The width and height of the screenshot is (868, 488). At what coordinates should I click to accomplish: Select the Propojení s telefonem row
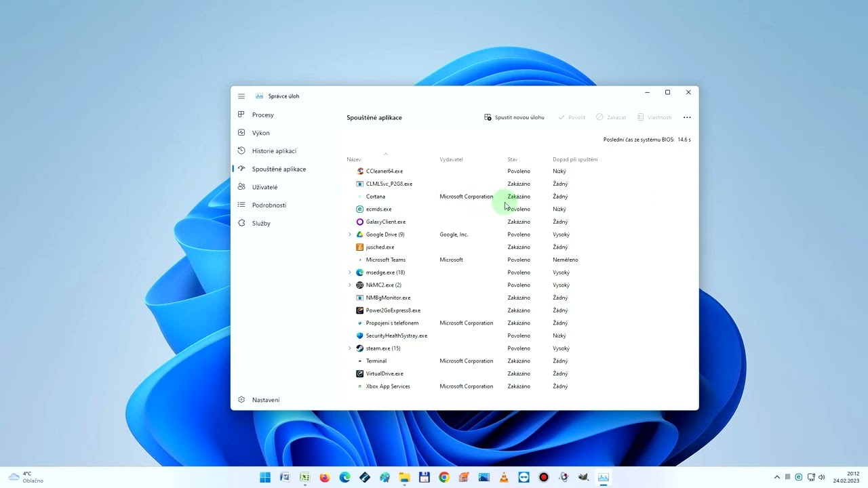pos(519,323)
